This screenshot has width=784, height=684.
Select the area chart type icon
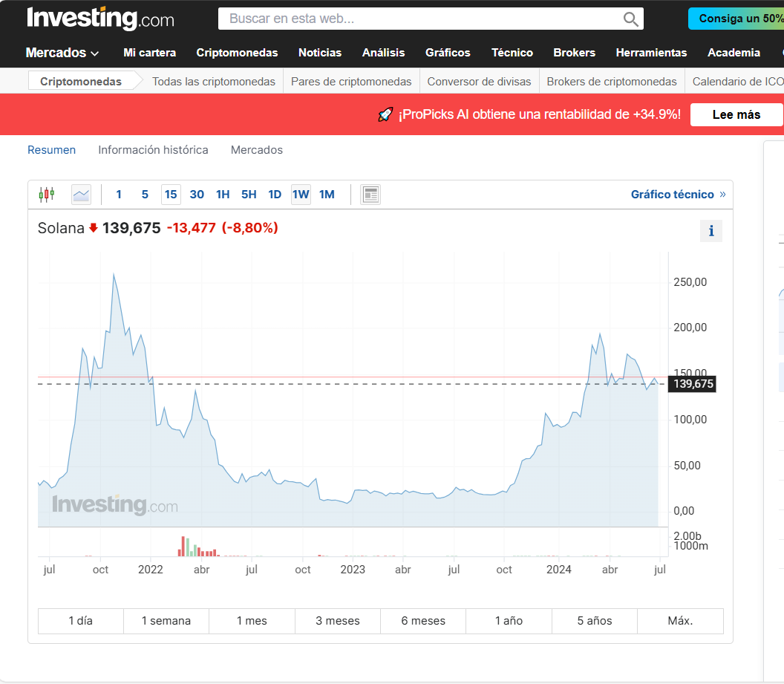tap(81, 195)
